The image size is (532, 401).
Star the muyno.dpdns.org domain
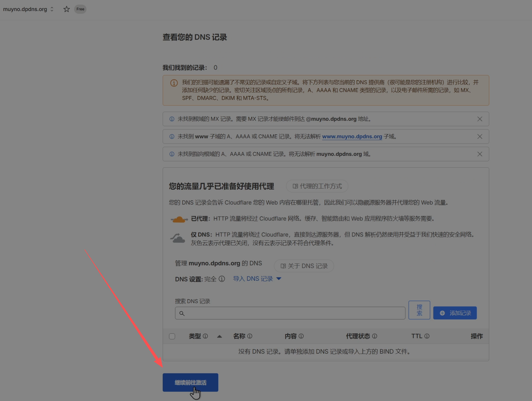[x=66, y=9]
